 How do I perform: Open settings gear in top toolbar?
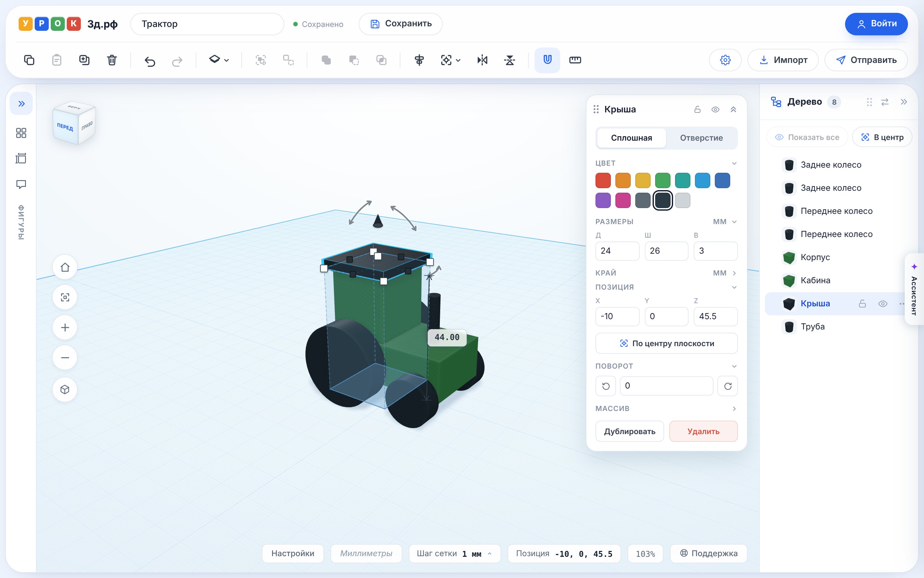click(725, 60)
